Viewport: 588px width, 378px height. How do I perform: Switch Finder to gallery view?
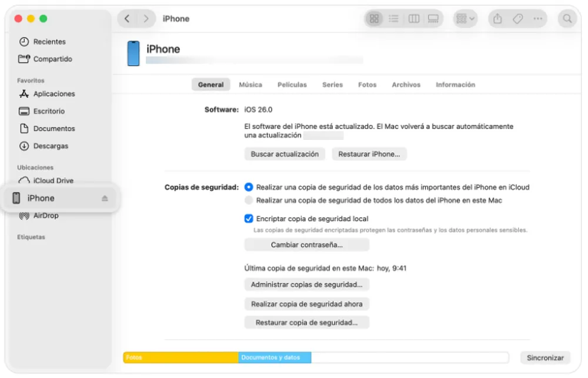(433, 18)
